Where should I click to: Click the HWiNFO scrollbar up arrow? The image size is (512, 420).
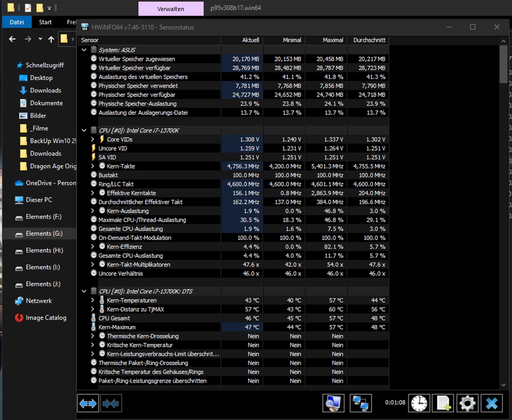pos(503,41)
